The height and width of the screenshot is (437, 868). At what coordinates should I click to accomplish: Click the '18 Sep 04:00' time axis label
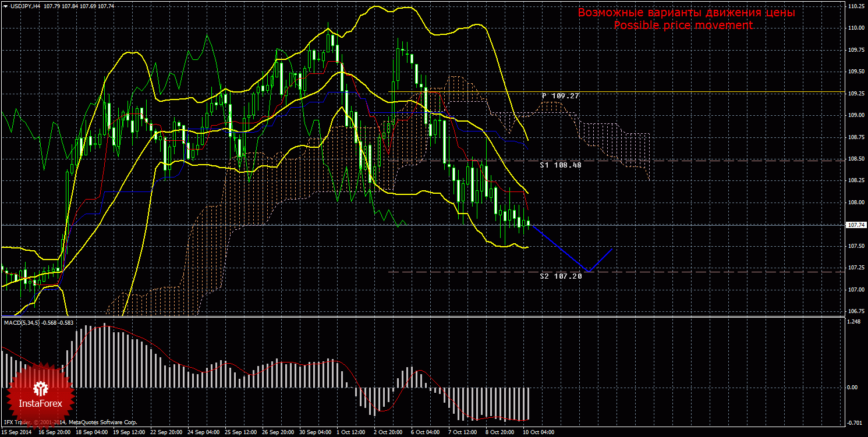[x=91, y=432]
